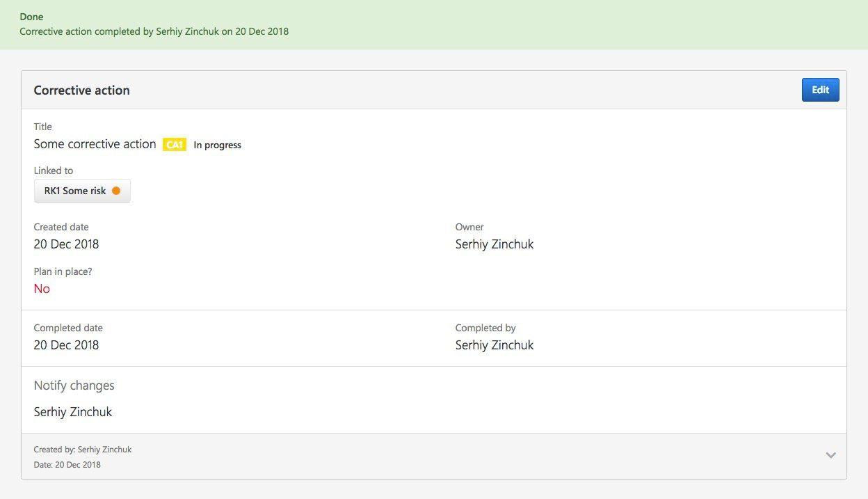Select the Created date 20 Dec 2018

coord(67,244)
